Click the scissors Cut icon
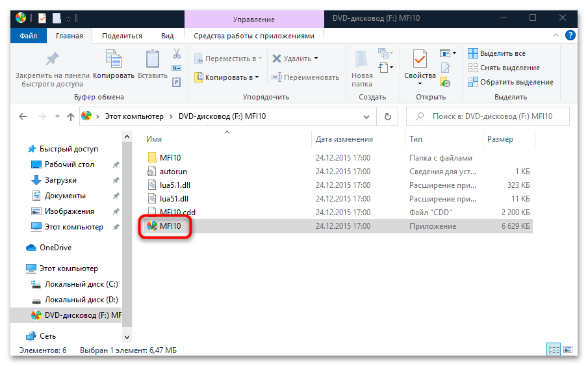 (x=176, y=53)
